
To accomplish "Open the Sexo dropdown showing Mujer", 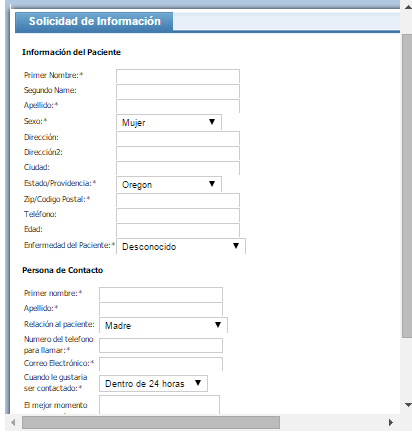I will pos(169,122).
